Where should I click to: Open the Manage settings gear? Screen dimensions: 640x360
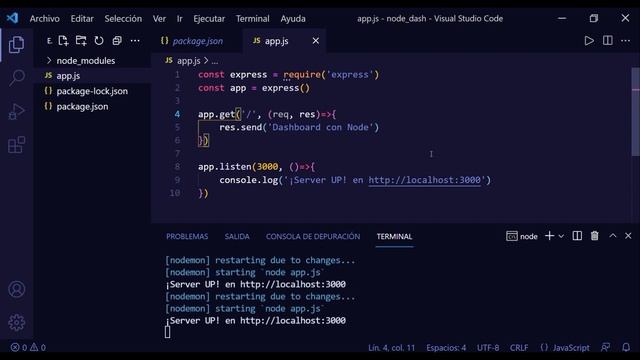coord(17,322)
